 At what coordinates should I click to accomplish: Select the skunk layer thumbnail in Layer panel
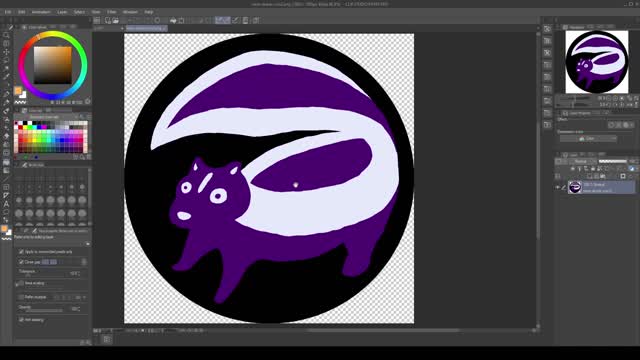pyautogui.click(x=575, y=187)
